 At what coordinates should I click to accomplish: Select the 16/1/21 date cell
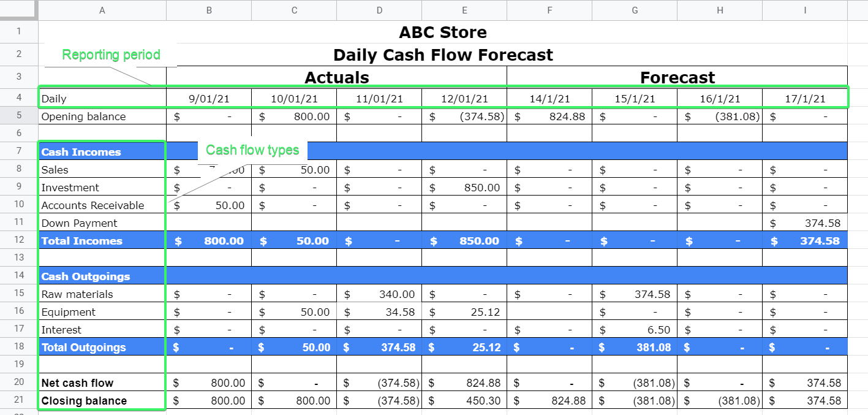(x=720, y=99)
